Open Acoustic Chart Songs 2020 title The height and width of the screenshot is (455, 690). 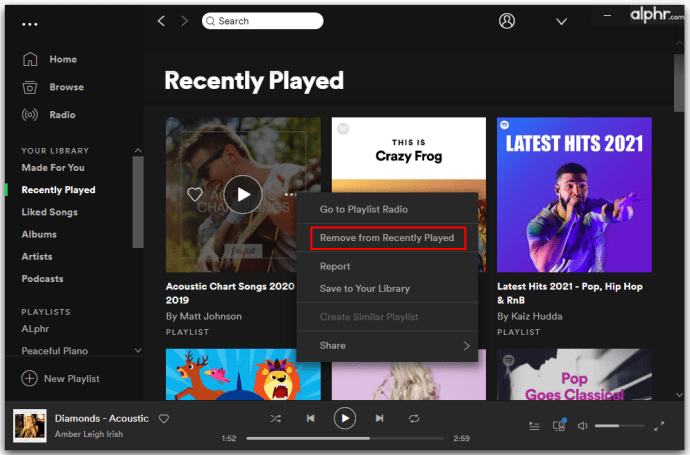point(230,293)
